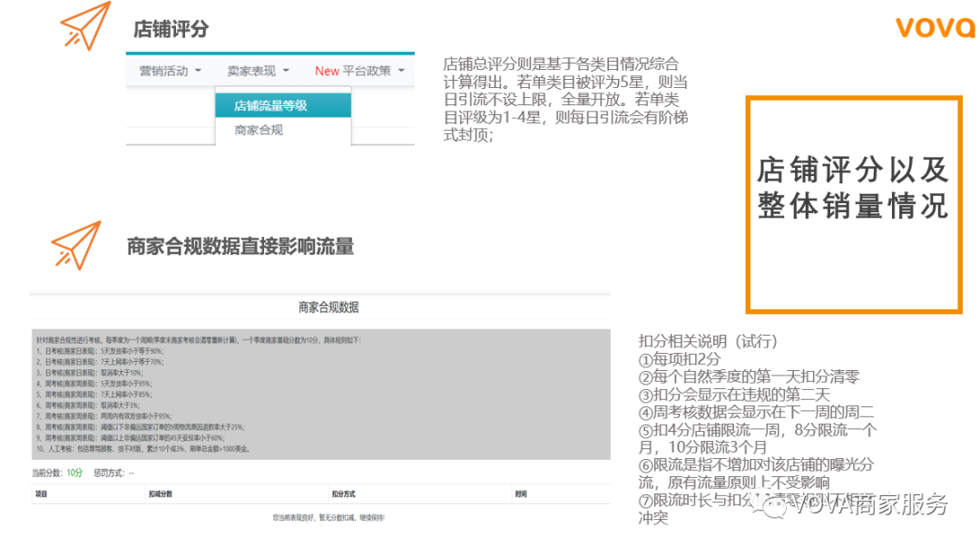980x547 pixels.
Task: Click the 扣减分数 column header
Action: click(160, 492)
